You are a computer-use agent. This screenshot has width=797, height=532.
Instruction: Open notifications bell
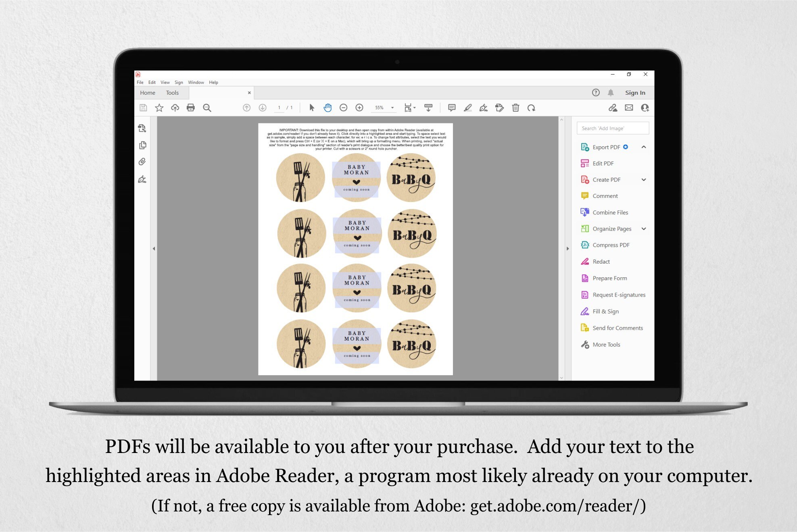pyautogui.click(x=611, y=92)
